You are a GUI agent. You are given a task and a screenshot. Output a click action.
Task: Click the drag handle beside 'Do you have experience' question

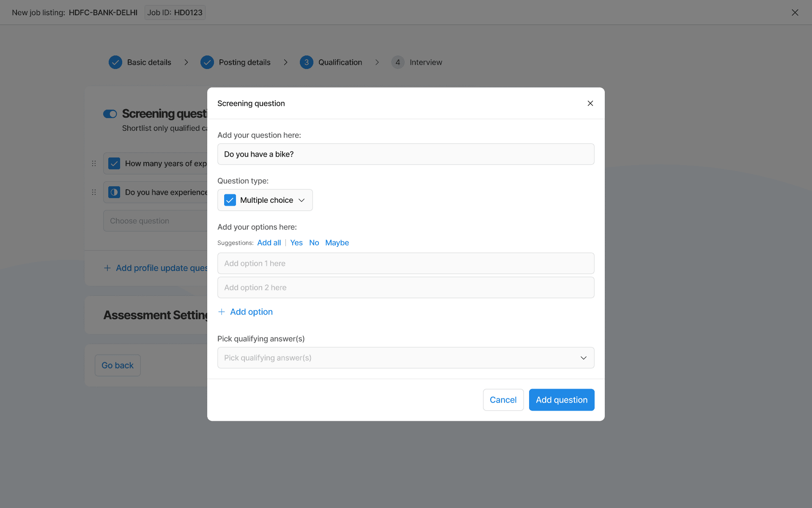click(x=94, y=192)
